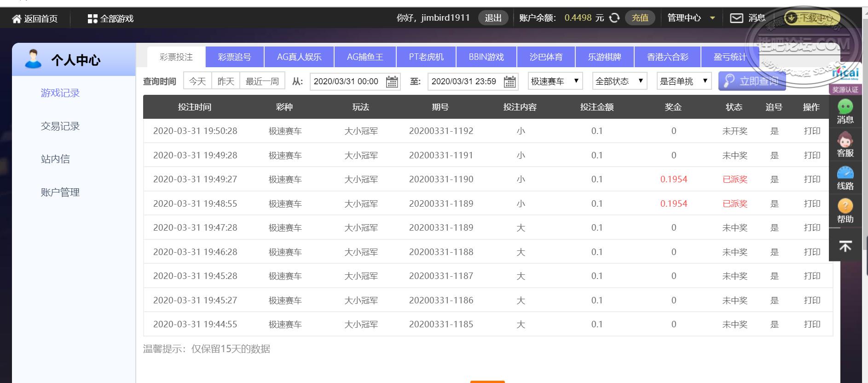Screen dimensions: 868x383
Task: Open 账户管理 in sidebar
Action: point(60,192)
